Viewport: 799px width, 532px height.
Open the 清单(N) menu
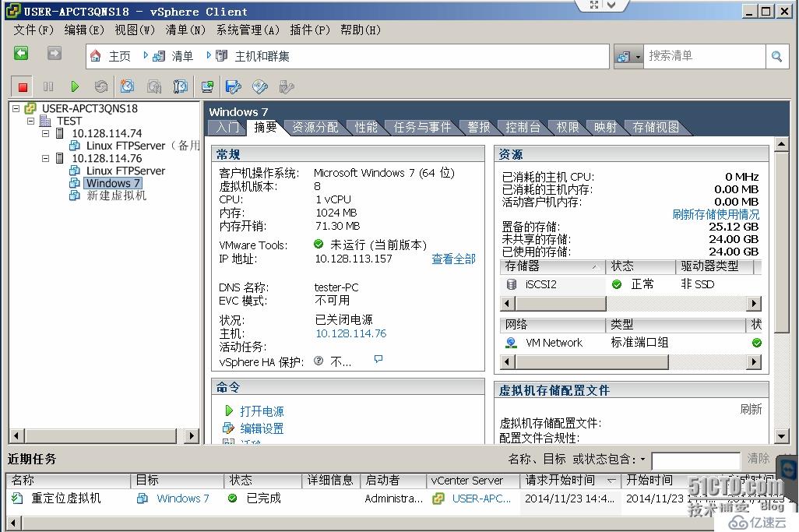pyautogui.click(x=185, y=30)
